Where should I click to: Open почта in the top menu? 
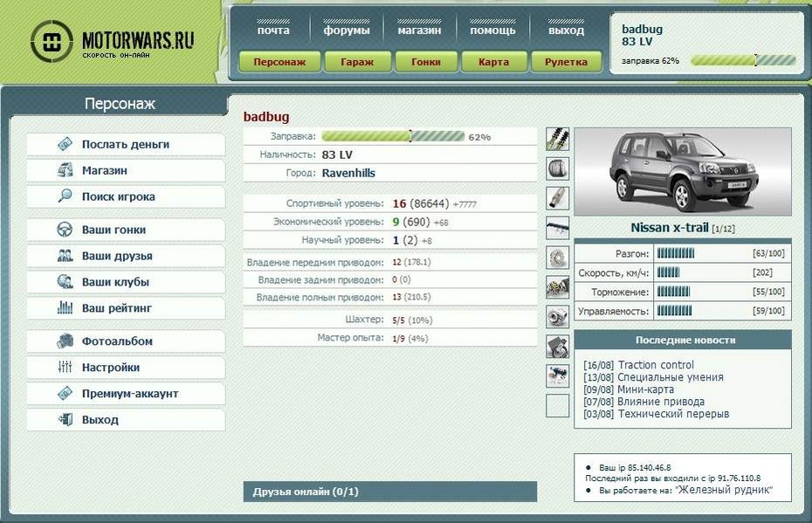tap(273, 30)
